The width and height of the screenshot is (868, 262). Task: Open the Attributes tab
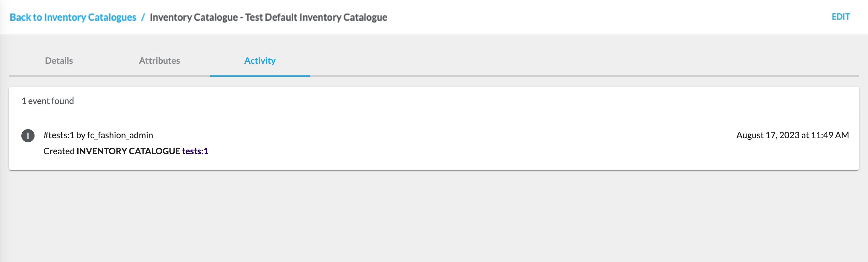[160, 61]
